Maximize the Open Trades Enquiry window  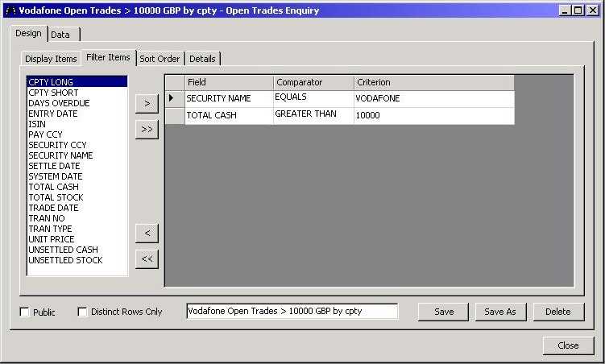[x=578, y=10]
